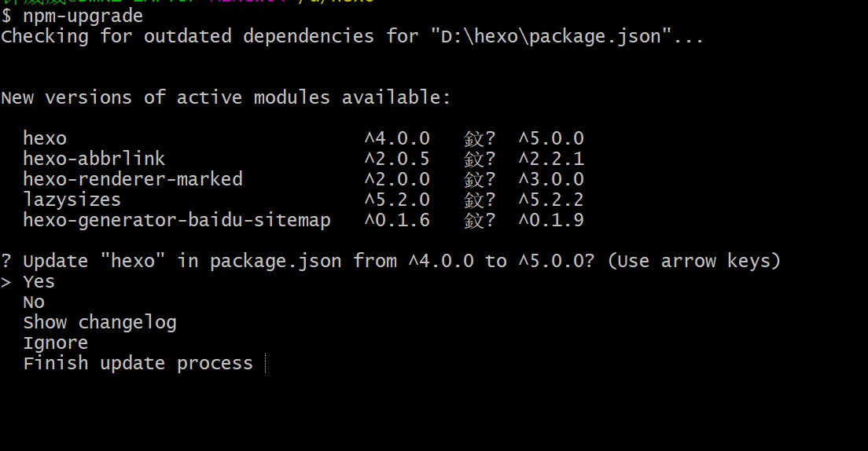Click current version ^2.0.5 of hexo-abbrlink
868x451 pixels.
coord(397,159)
